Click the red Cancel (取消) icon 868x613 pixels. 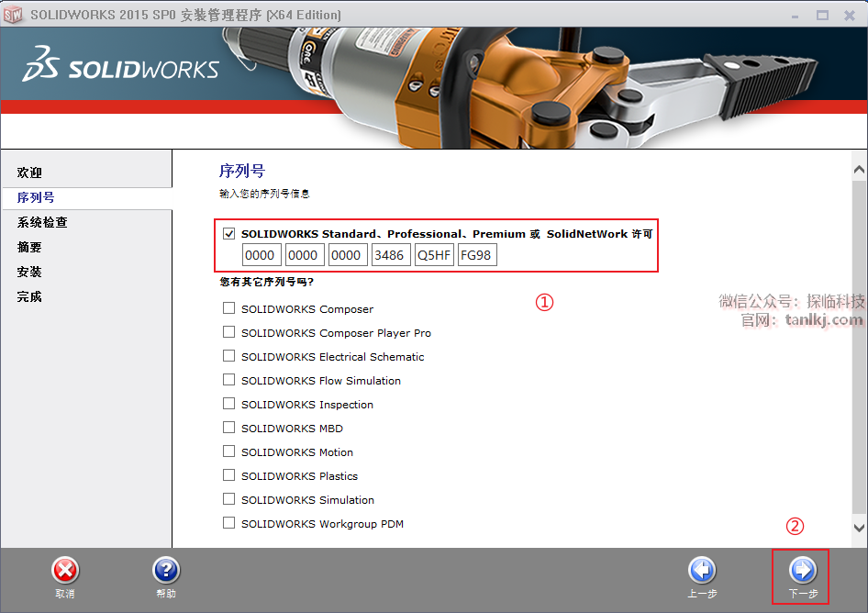tap(65, 571)
